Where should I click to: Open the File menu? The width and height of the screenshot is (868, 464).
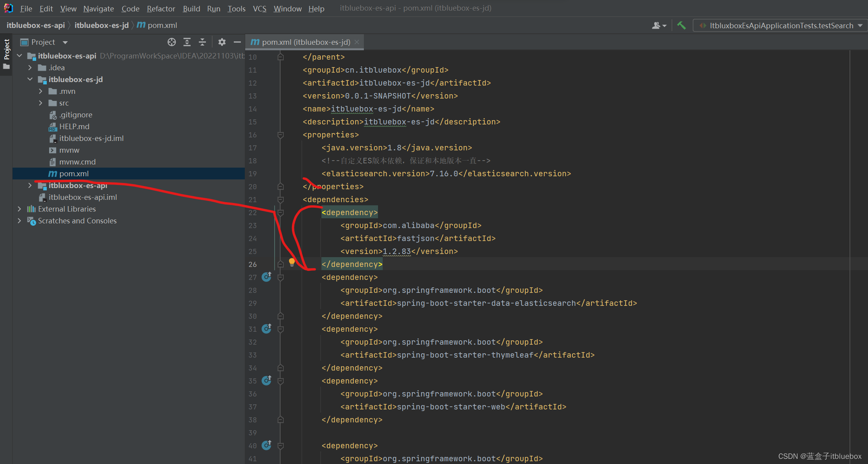pos(26,8)
